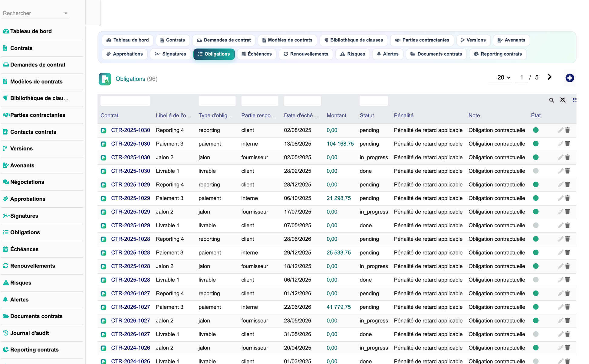Click the magnifier search icon in table header
This screenshot has height=364, width=589.
click(551, 100)
